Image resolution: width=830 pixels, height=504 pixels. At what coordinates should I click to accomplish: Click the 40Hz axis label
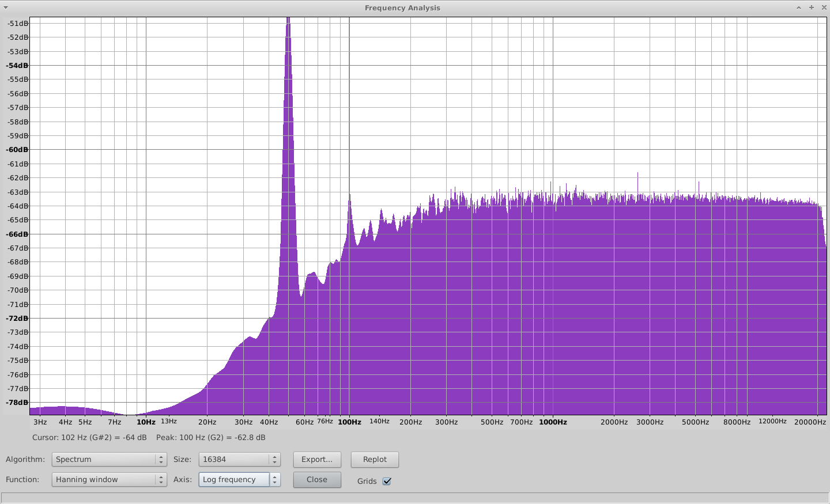[269, 422]
